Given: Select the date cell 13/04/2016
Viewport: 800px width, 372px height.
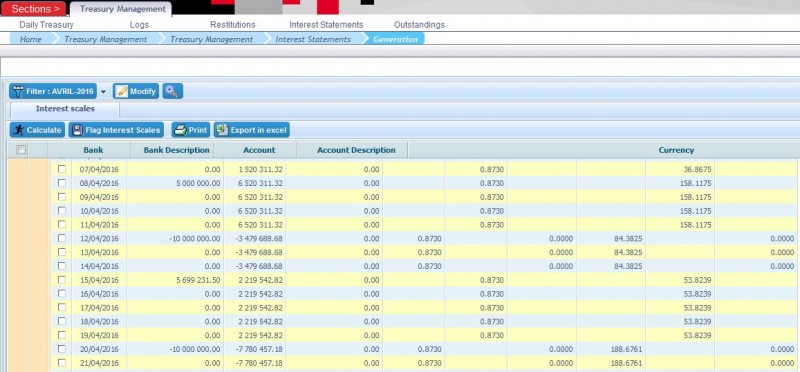Looking at the screenshot, I should click(x=99, y=252).
